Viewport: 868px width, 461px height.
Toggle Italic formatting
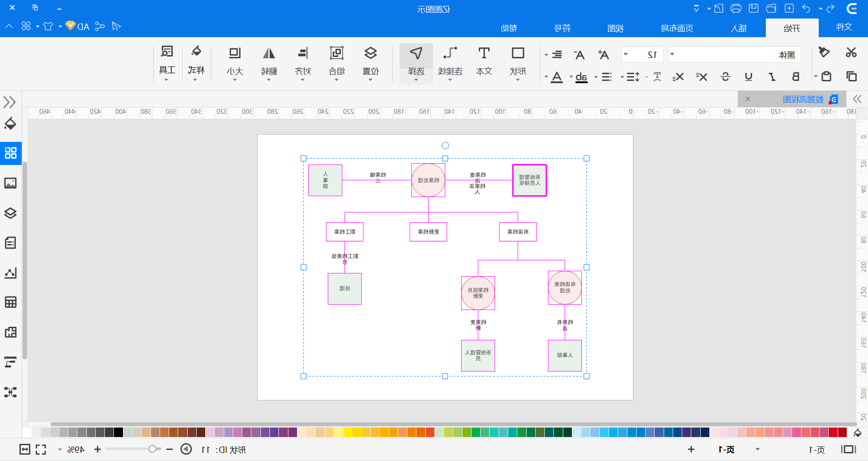tap(772, 77)
